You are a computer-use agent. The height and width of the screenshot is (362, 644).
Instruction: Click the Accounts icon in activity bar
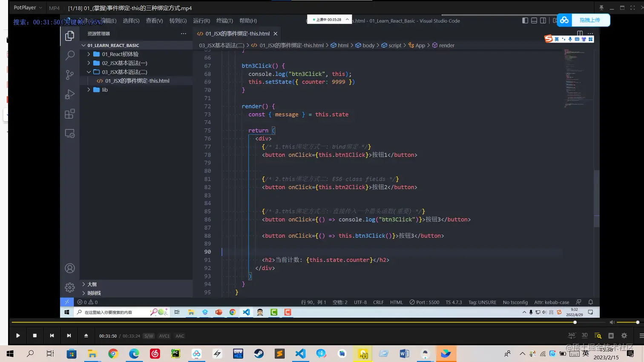tap(70, 268)
